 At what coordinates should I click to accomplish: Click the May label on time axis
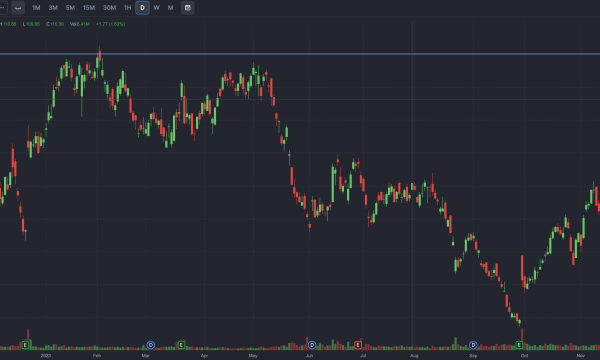[x=253, y=356]
